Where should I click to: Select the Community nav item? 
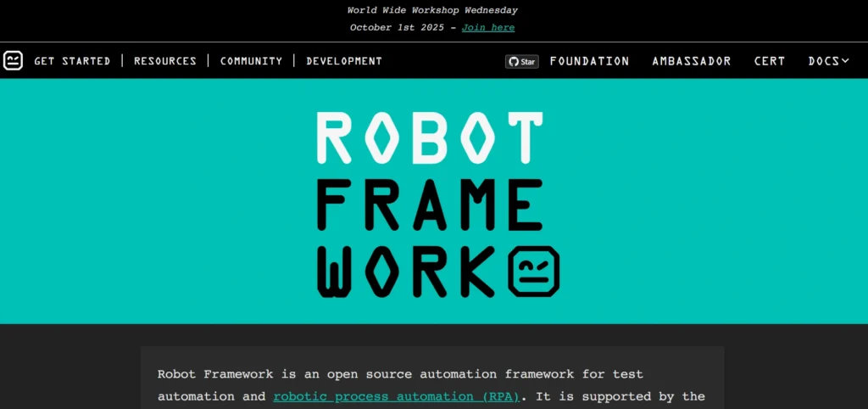(x=251, y=61)
